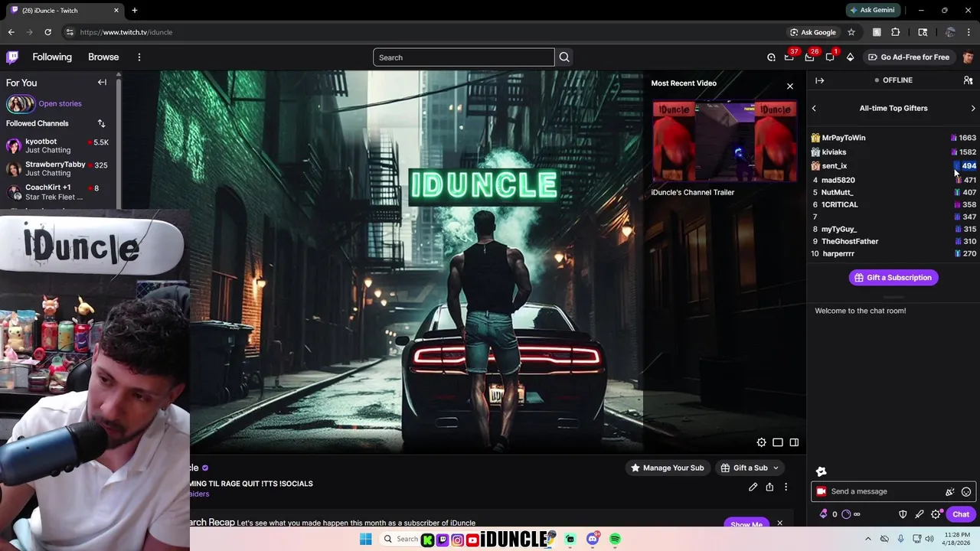Open the Prime Loot icon with 37 badge

(789, 57)
